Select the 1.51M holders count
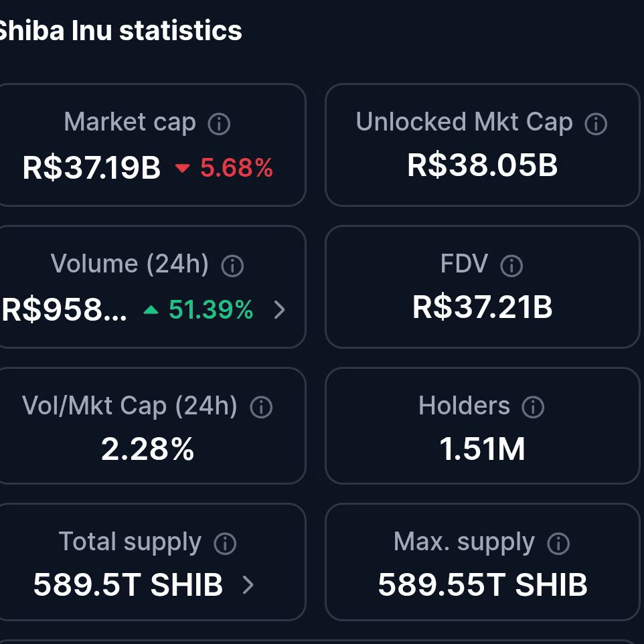This screenshot has width=644, height=644. pyautogui.click(x=482, y=449)
